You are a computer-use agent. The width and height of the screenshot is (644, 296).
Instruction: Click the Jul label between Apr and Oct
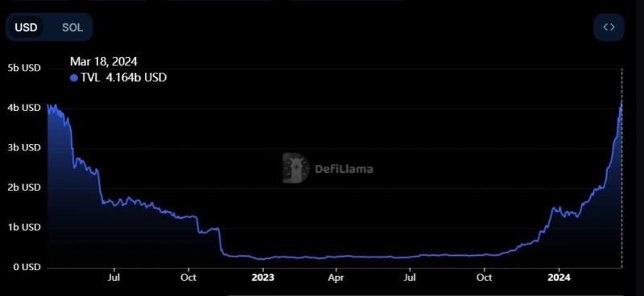click(x=410, y=277)
